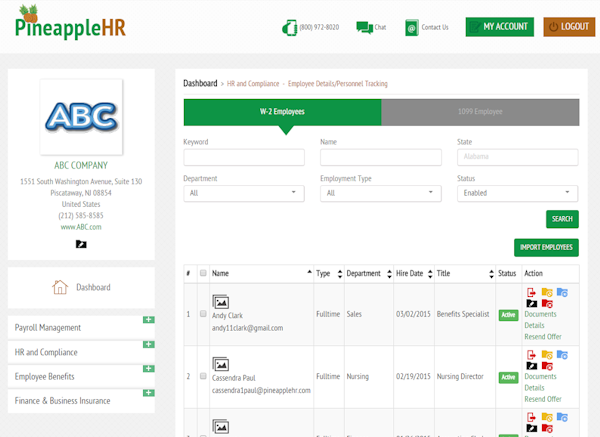Open Employee Benefits sidebar menu
Image resolution: width=600 pixels, height=437 pixels.
tap(44, 377)
